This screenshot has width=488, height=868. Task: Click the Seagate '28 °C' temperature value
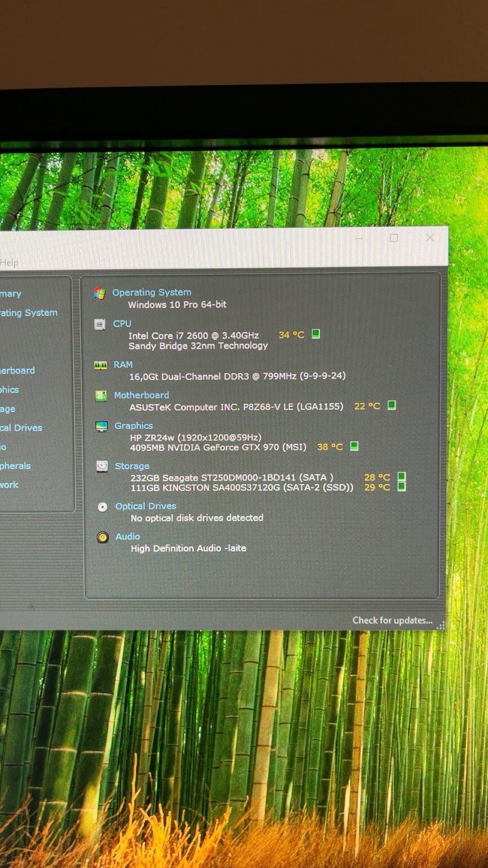point(377,477)
